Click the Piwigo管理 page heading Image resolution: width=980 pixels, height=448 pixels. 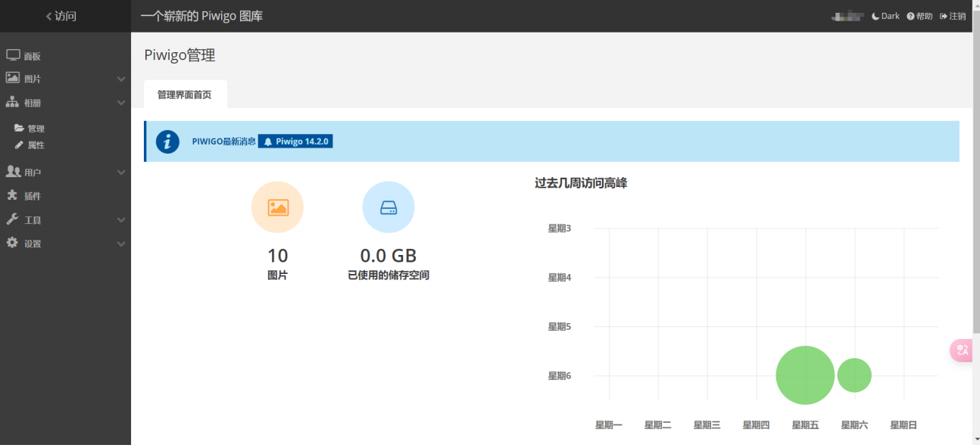pos(180,55)
